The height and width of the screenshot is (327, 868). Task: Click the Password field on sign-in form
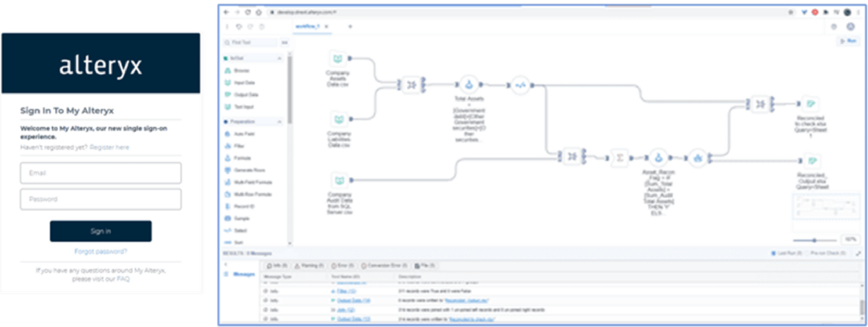coord(100,199)
